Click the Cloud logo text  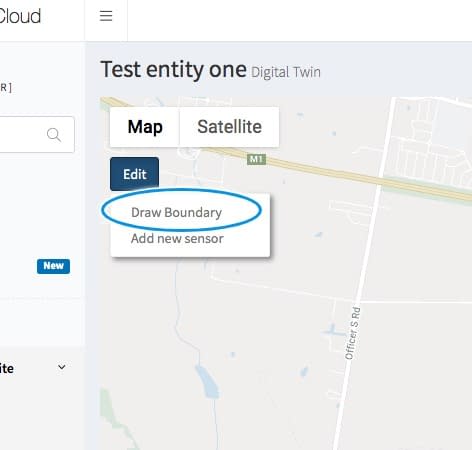coord(20,16)
